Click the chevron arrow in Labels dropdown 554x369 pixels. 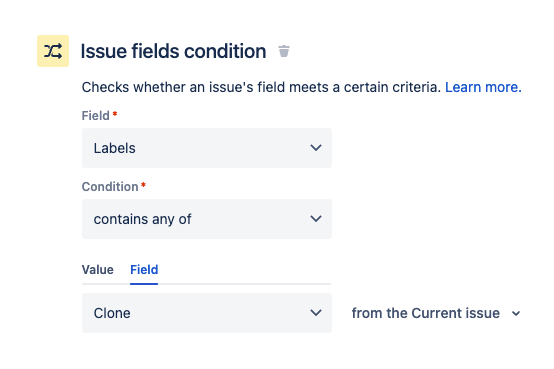tap(316, 148)
